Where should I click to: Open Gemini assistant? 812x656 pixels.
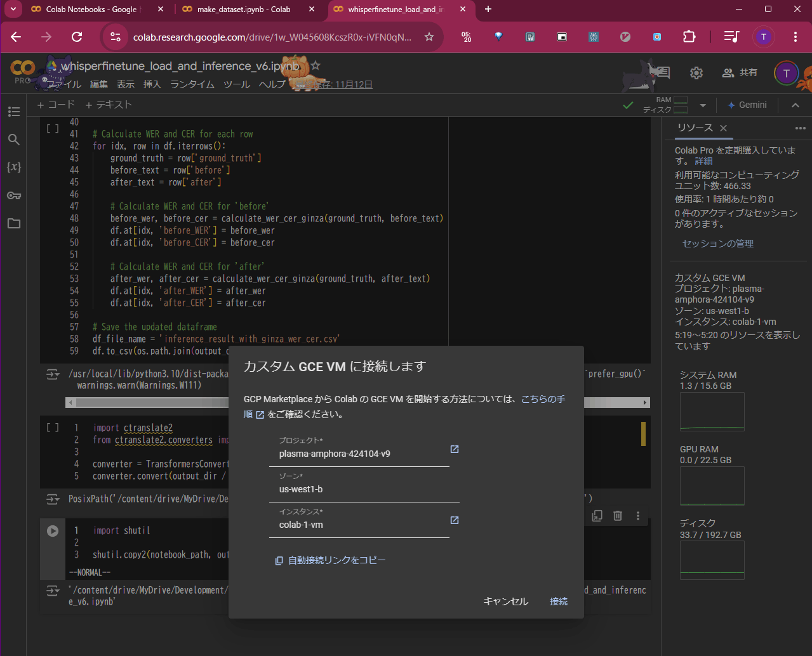(747, 105)
